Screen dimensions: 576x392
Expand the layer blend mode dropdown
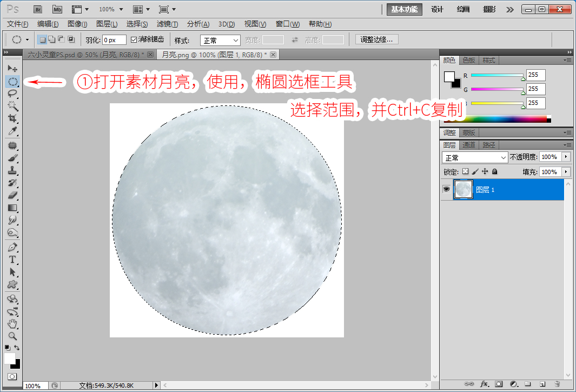pos(475,157)
